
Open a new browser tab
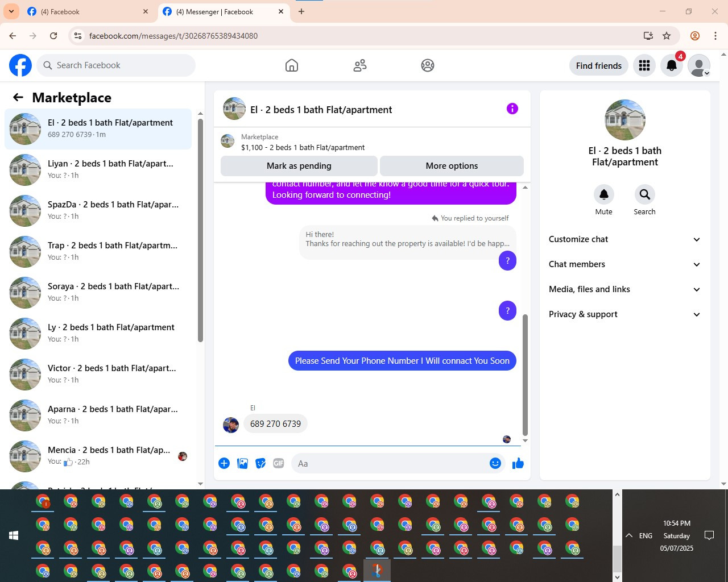pyautogui.click(x=301, y=11)
